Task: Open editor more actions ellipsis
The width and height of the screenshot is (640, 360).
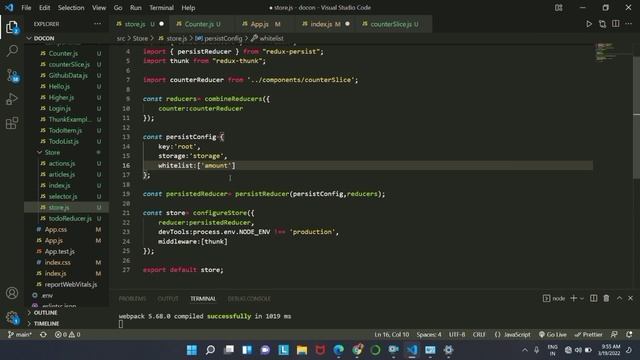Action: (629, 24)
